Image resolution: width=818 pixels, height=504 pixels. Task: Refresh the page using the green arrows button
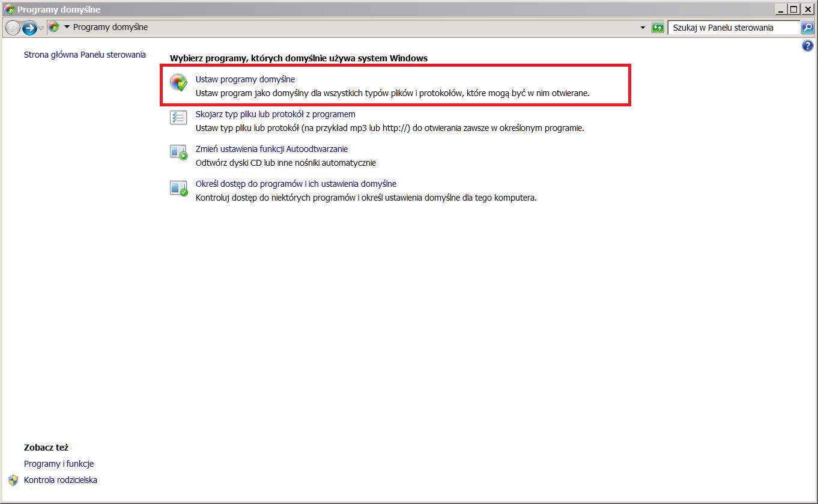pos(658,28)
